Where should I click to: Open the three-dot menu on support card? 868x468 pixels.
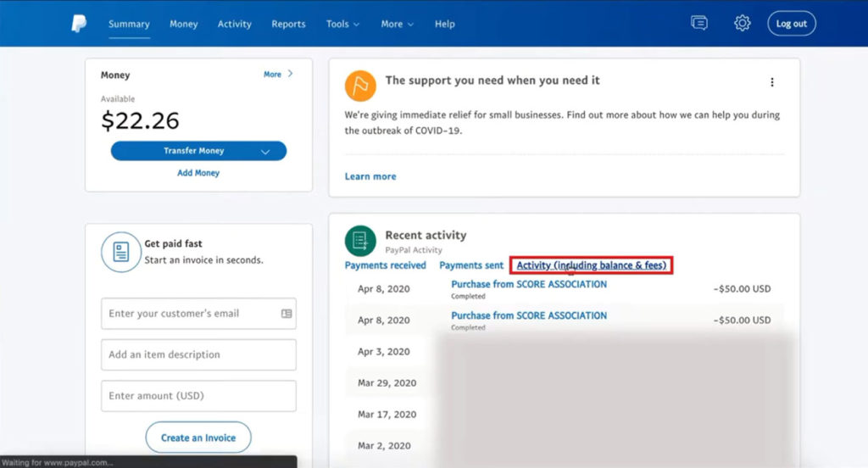pos(771,82)
